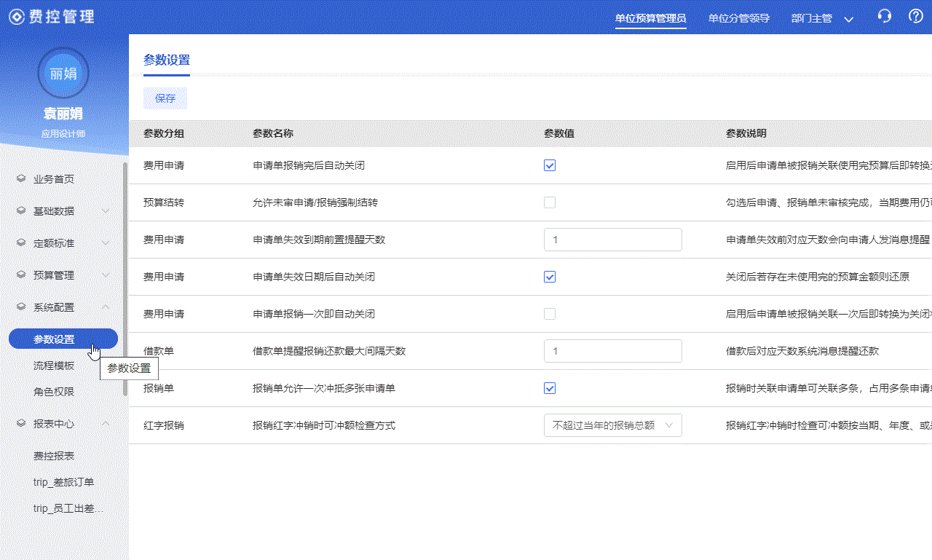Select the 红字报销 group cell

point(164,425)
